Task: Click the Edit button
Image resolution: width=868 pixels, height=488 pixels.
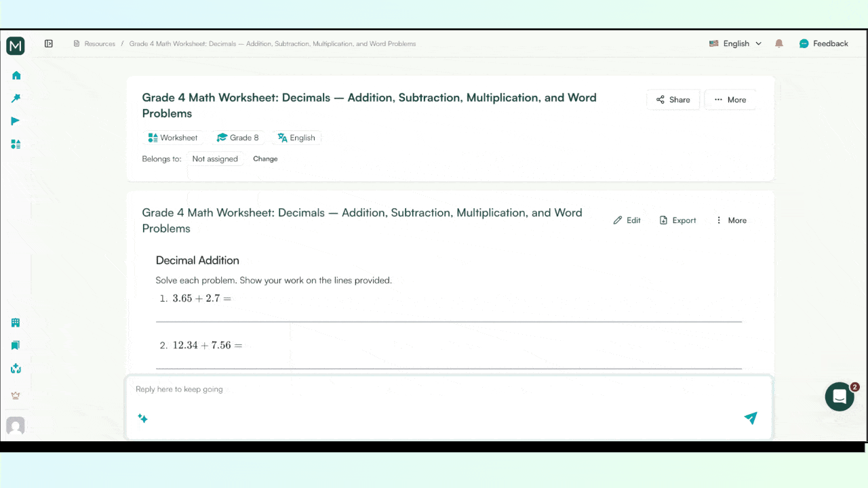Action: (627, 220)
